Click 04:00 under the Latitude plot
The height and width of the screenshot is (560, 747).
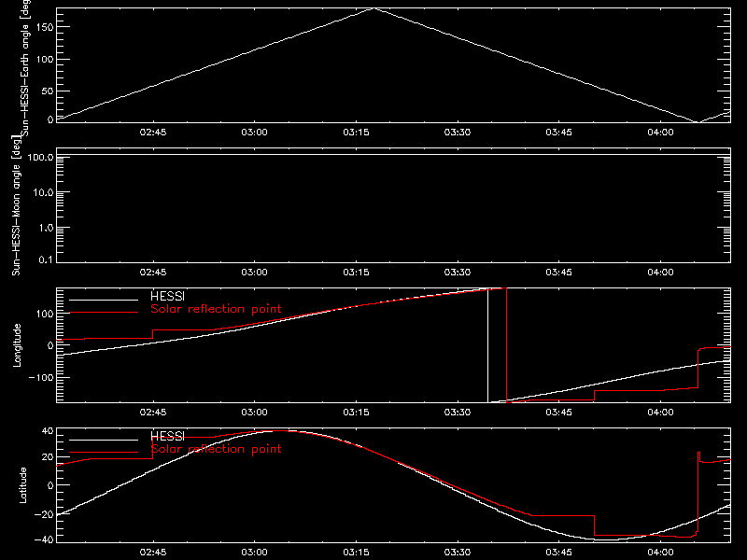point(660,553)
